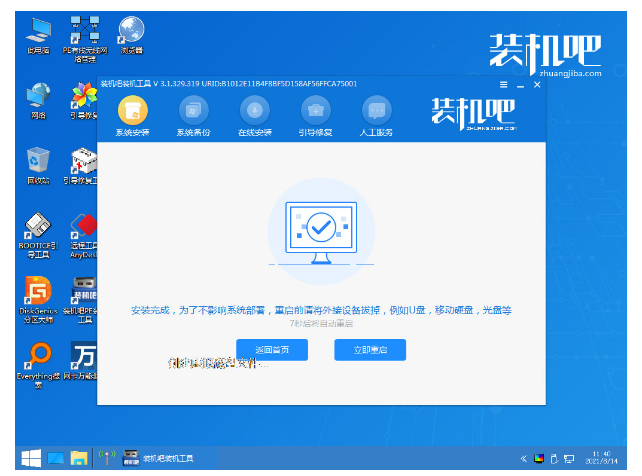Open the taskbar clock and date
This screenshot has height=476, width=642.
[601, 458]
